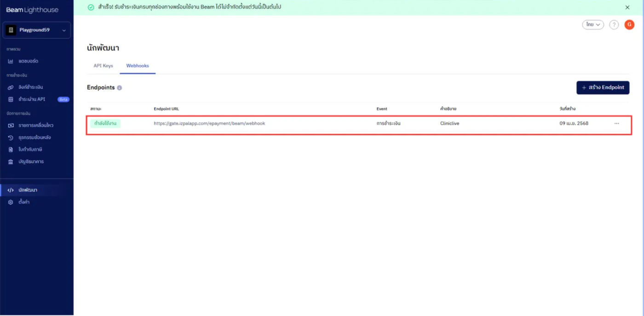
Task: Open รายการเคลื่อนไหว in the sidebar
Action: click(36, 125)
